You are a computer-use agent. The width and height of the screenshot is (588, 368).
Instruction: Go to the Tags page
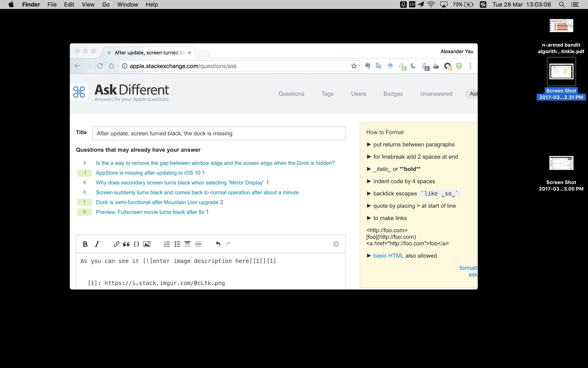[x=327, y=94]
